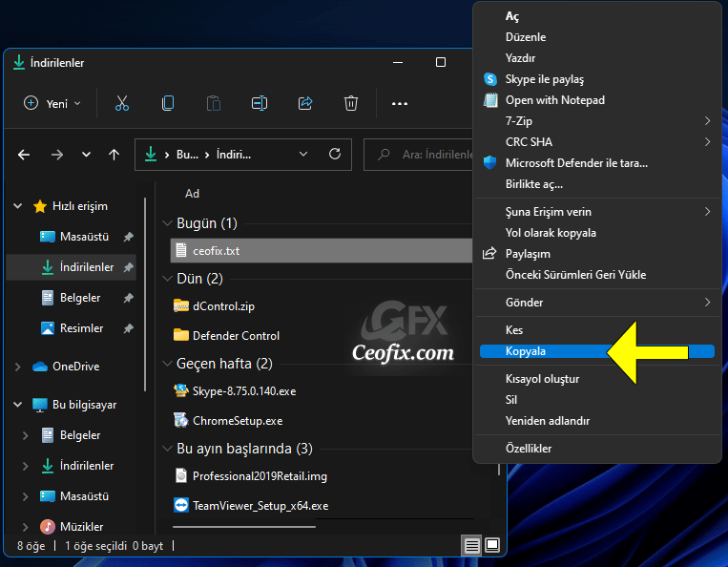
Task: Choose Sil from the context menu
Action: tap(597, 399)
